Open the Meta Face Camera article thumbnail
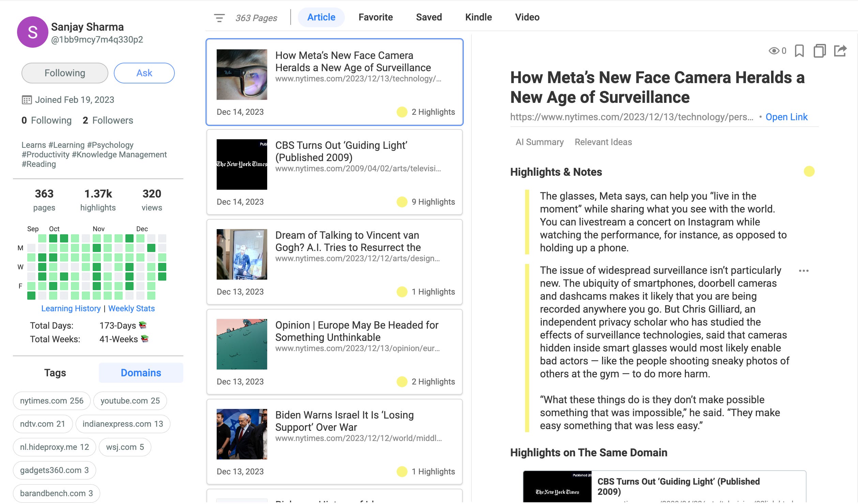 point(242,75)
